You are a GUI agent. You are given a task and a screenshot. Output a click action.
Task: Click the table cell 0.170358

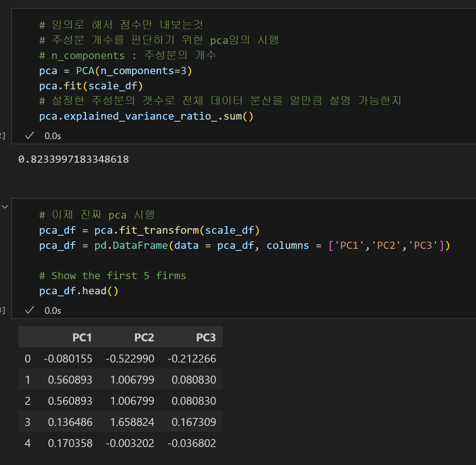click(70, 443)
